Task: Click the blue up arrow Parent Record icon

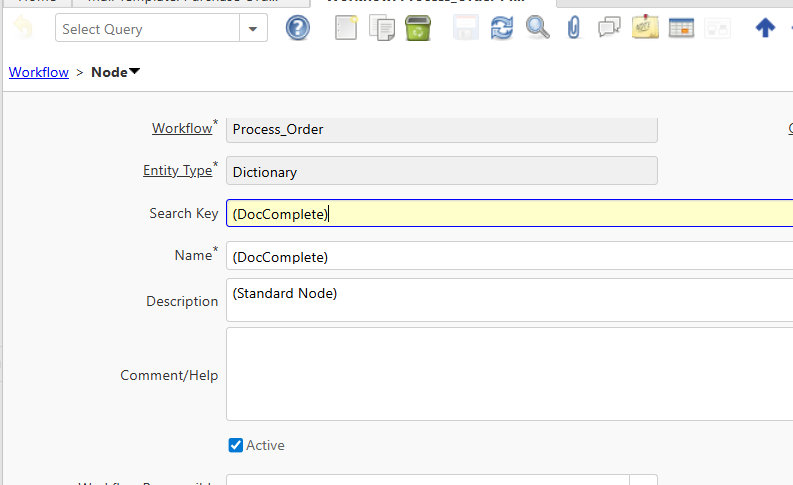Action: (765, 28)
